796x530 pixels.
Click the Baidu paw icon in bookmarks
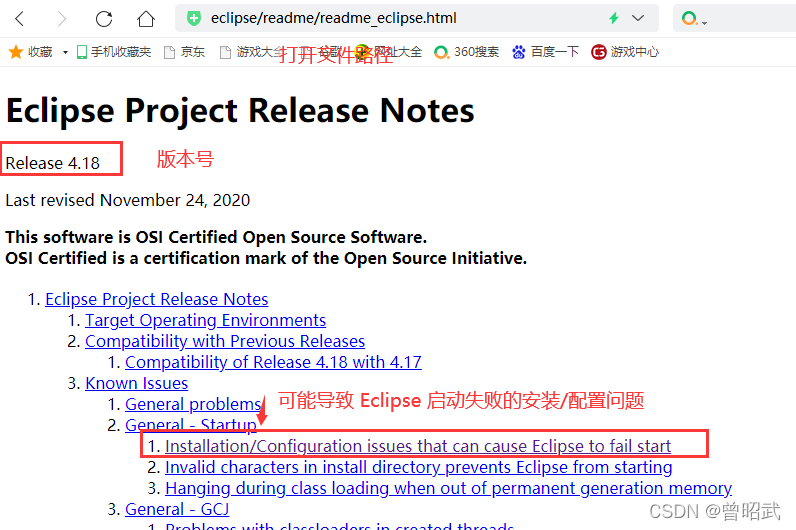point(518,52)
